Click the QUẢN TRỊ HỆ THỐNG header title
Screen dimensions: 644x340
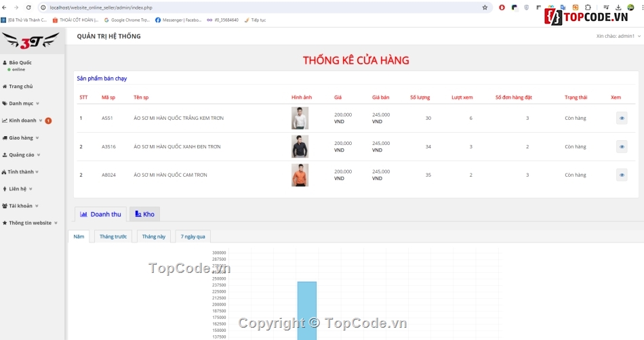(x=109, y=36)
